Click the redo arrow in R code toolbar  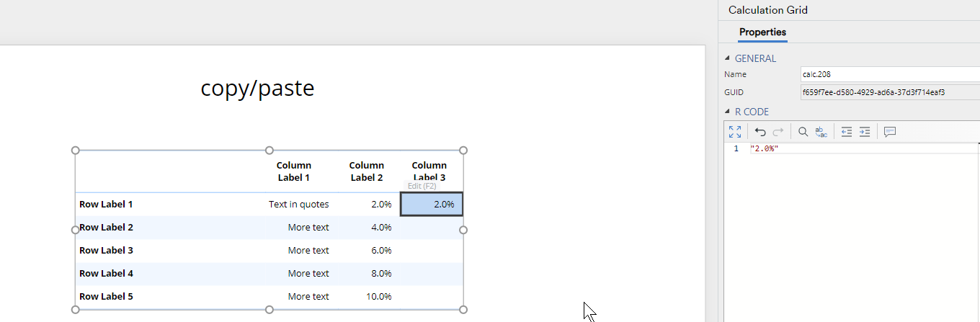pos(778,132)
